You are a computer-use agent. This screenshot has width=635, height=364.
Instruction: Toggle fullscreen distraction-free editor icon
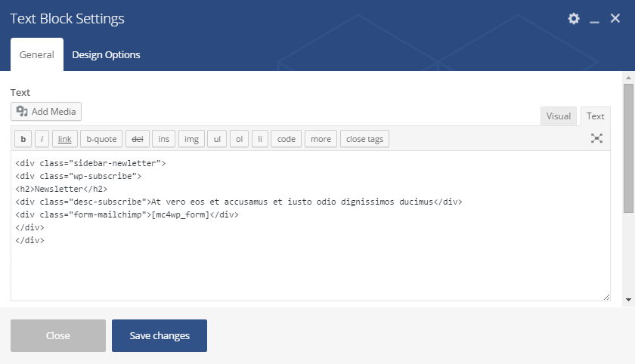(597, 138)
